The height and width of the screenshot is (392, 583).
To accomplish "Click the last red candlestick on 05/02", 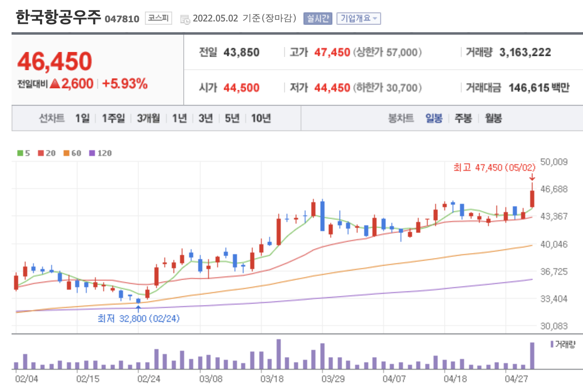I will [532, 198].
